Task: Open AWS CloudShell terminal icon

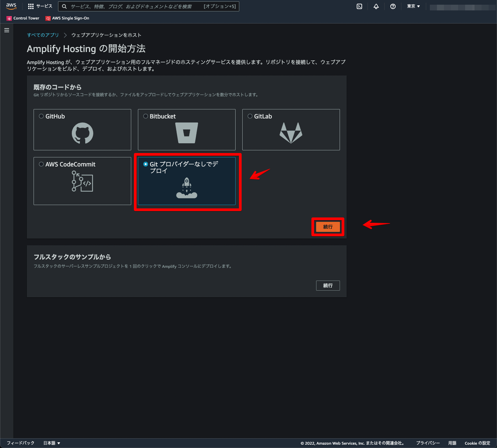Action: (x=359, y=6)
